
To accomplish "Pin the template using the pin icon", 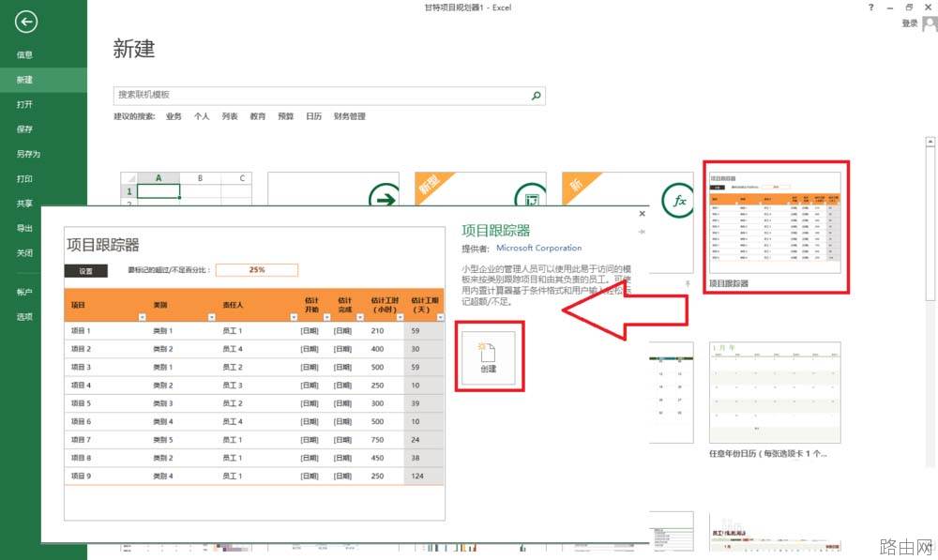I will [642, 232].
